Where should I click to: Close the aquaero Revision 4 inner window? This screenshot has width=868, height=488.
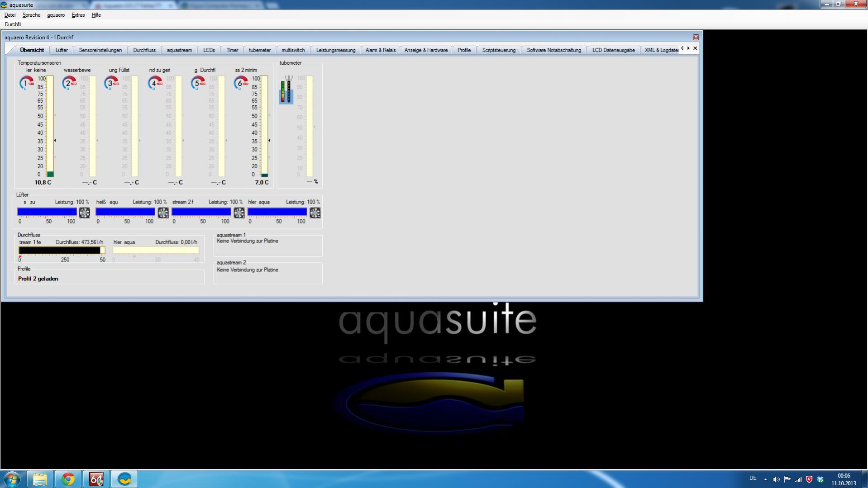coord(696,38)
